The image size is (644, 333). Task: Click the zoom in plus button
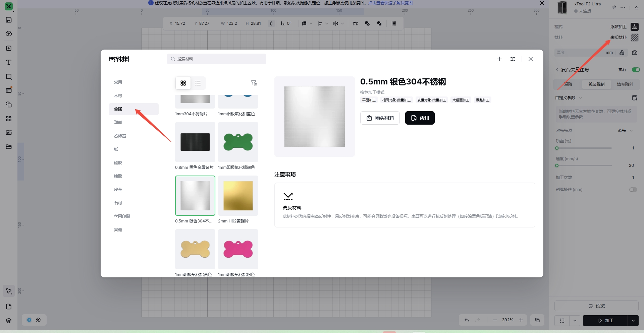click(521, 320)
